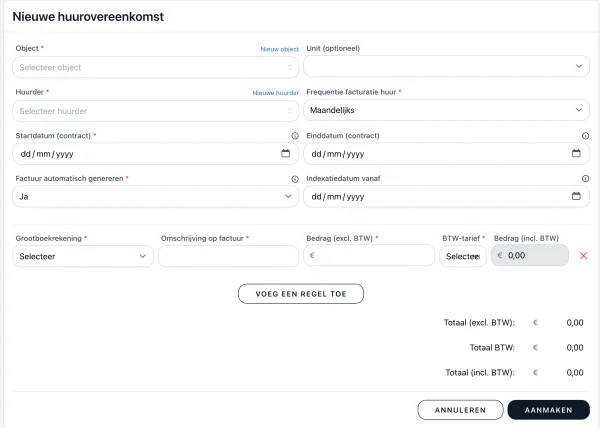The image size is (600, 428).
Task: Click Voeg een regel toe button
Action: (x=300, y=294)
